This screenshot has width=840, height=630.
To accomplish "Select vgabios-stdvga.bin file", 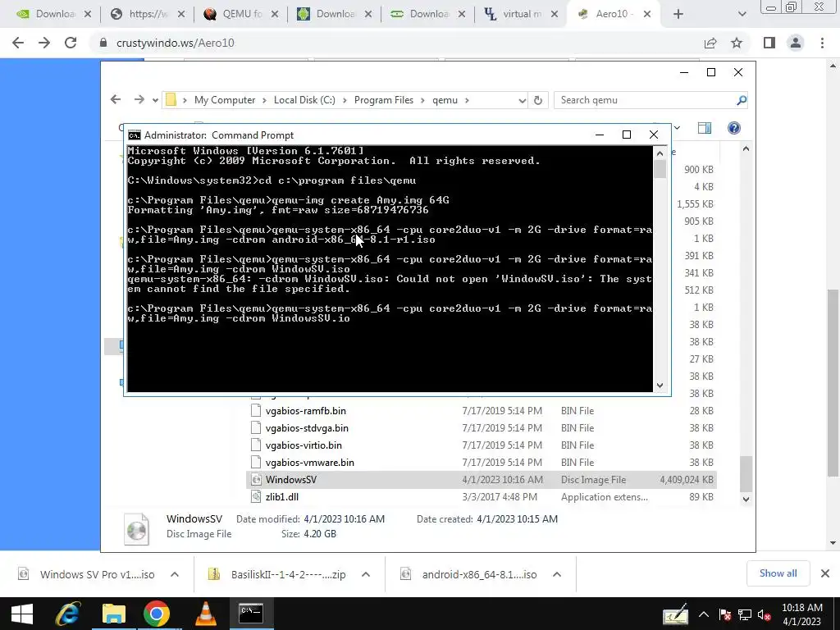I will click(x=307, y=428).
